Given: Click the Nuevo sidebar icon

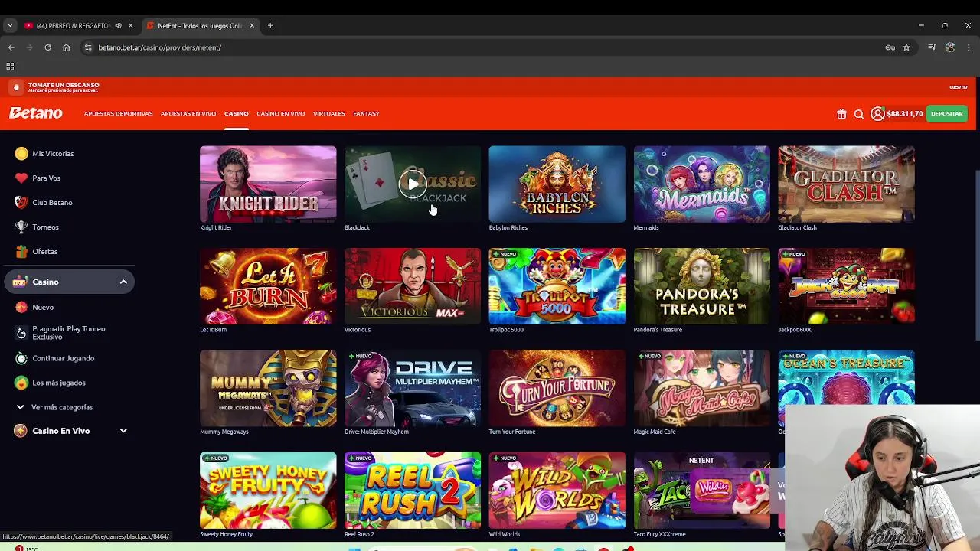Looking at the screenshot, I should (x=21, y=308).
